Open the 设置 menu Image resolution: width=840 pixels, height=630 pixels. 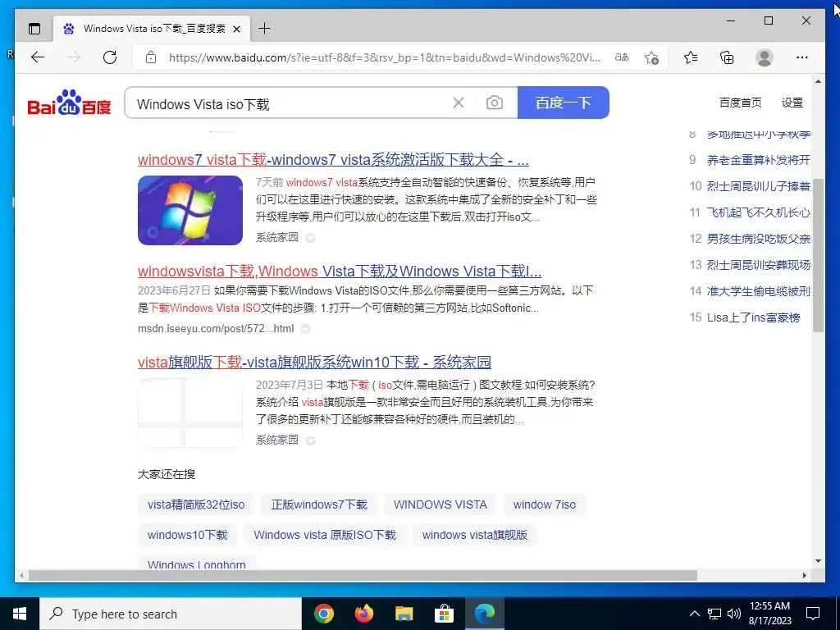tap(792, 103)
